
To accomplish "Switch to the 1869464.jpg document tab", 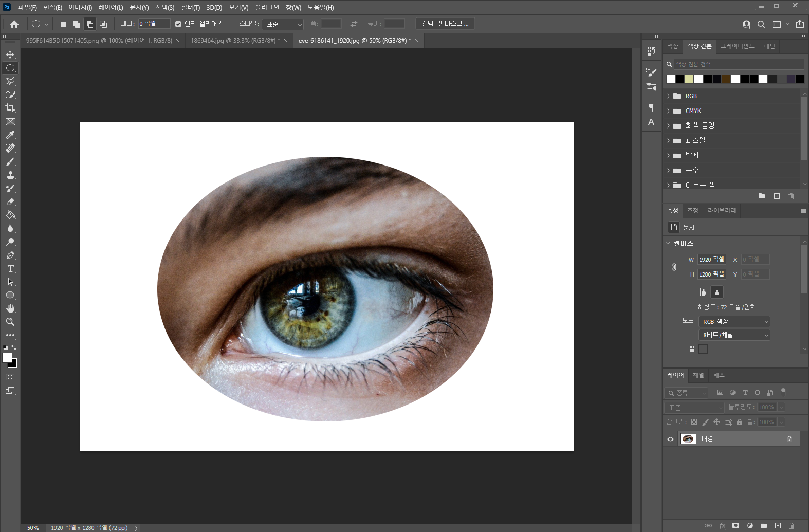I will [x=235, y=41].
